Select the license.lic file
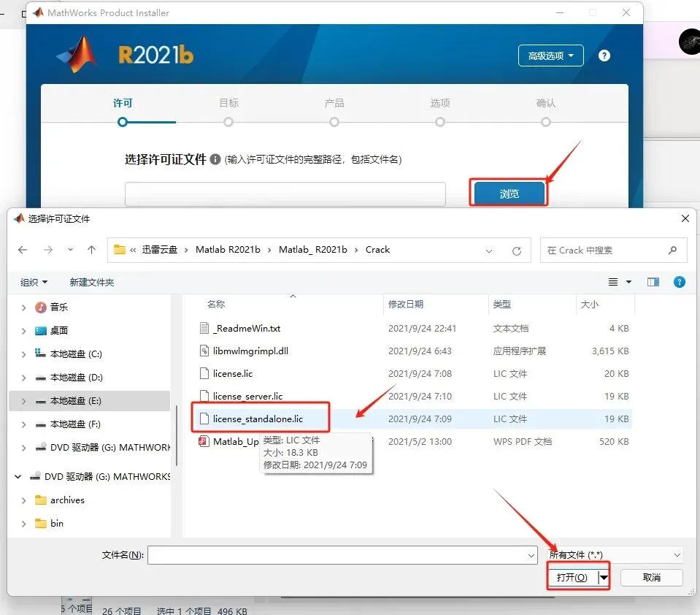The width and height of the screenshot is (700, 615). (233, 374)
